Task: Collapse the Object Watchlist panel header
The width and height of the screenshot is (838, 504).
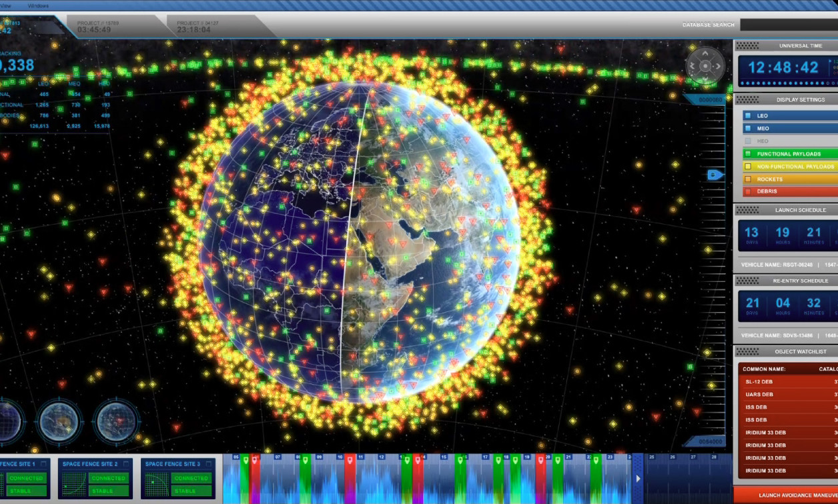Action: (x=786, y=351)
